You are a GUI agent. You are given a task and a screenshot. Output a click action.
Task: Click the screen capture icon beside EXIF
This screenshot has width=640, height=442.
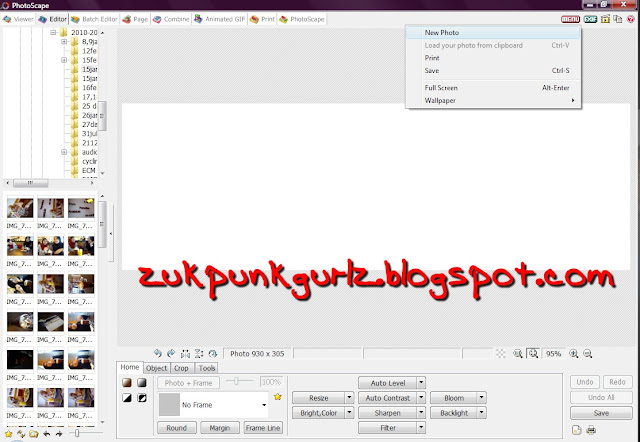pyautogui.click(x=605, y=19)
